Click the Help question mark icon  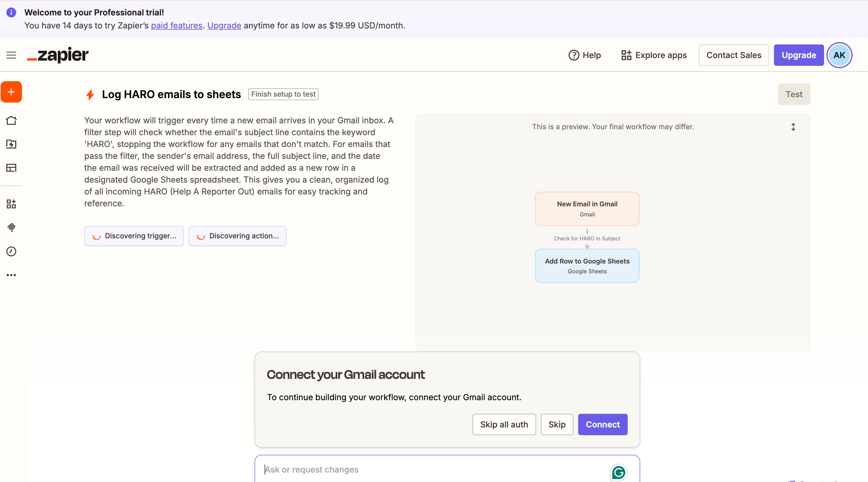pyautogui.click(x=573, y=55)
